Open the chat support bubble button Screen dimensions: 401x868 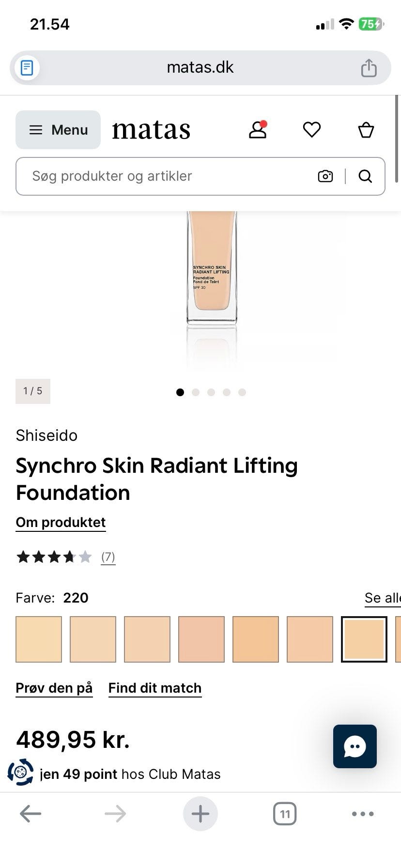click(355, 746)
